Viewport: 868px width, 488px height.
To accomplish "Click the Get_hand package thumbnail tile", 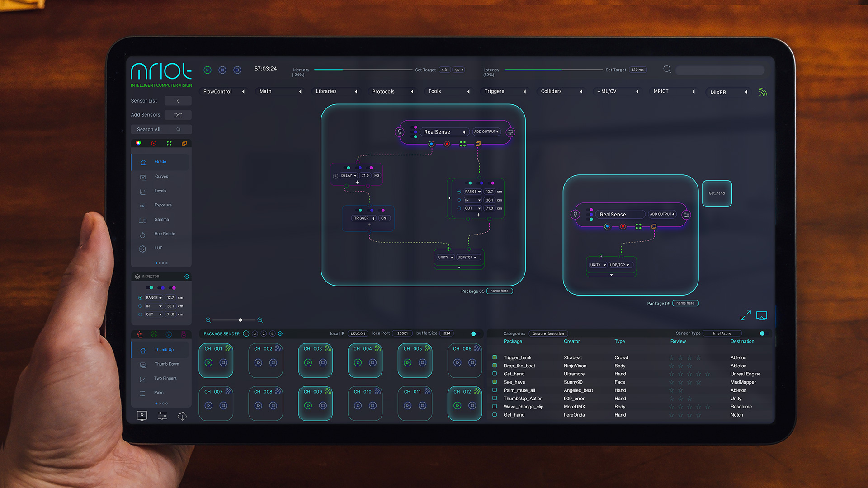I will point(717,193).
